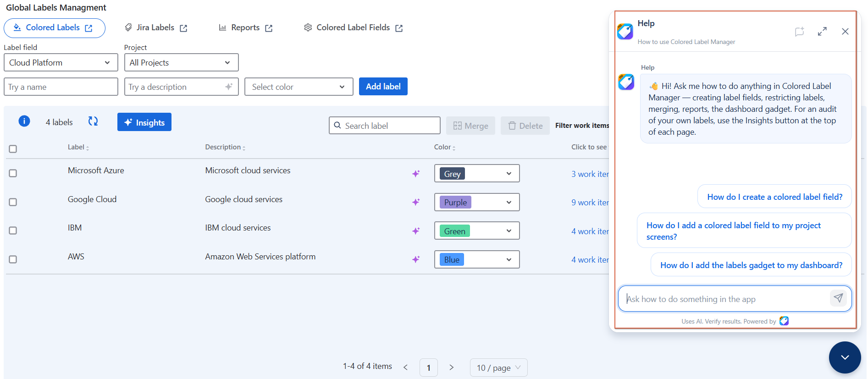Sort the table by the Label column
868x379 pixels.
tap(78, 147)
